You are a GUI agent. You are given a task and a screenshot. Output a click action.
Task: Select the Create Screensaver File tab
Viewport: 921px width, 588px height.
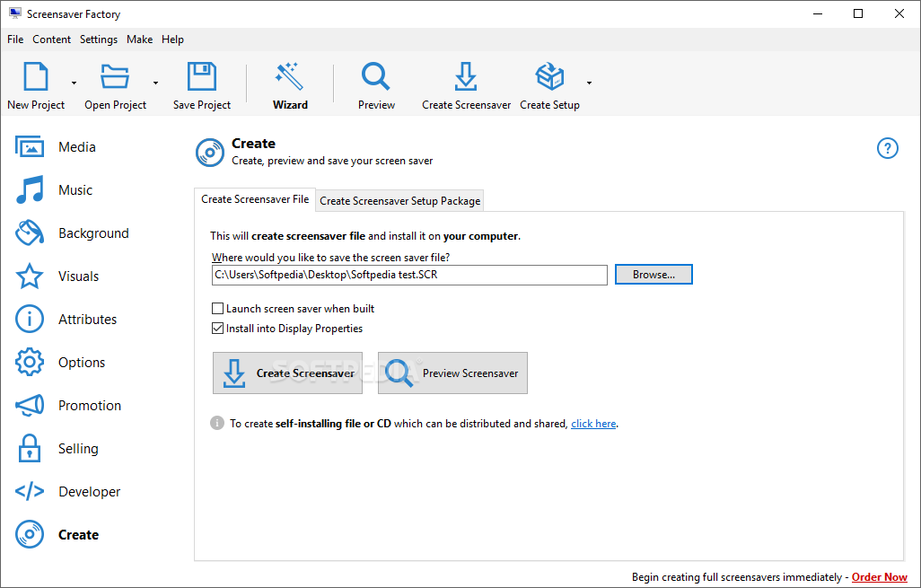pos(255,199)
